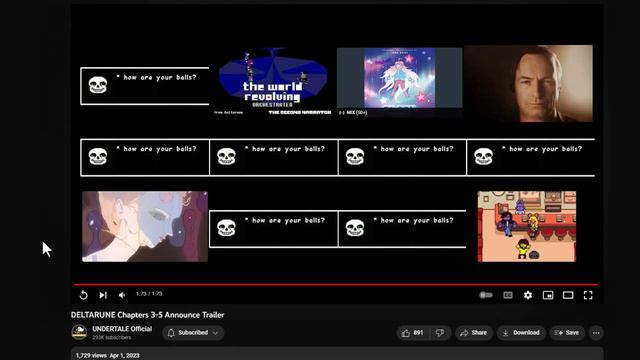Screen dimensions: 640x360
Task: Visit the UNDERTALE Official channel name
Action: [122, 329]
